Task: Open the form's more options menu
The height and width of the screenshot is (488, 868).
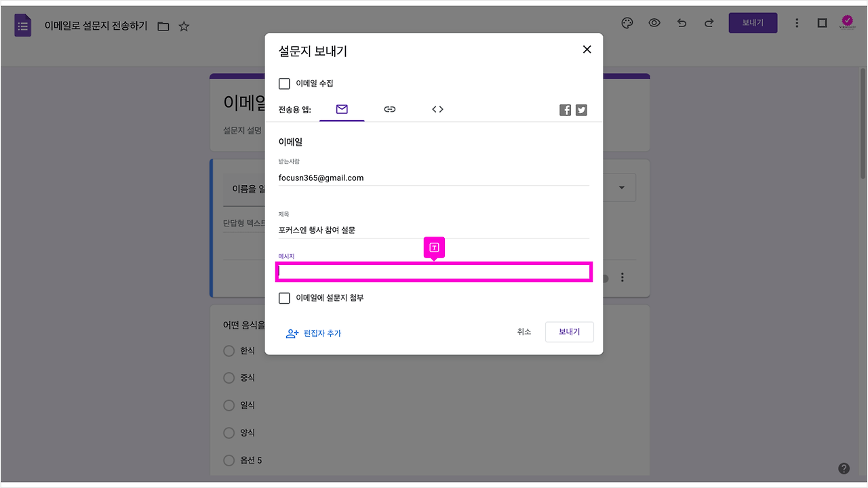Action: [797, 22]
